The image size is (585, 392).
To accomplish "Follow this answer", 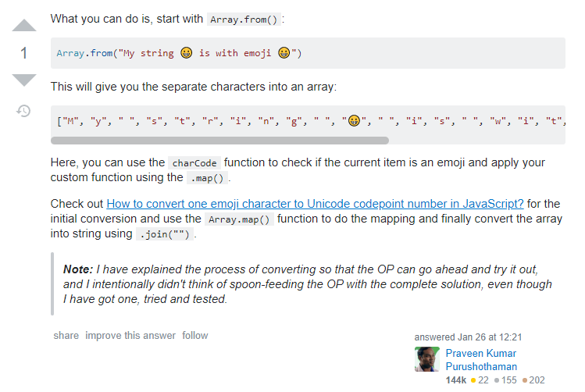I will pyautogui.click(x=195, y=336).
